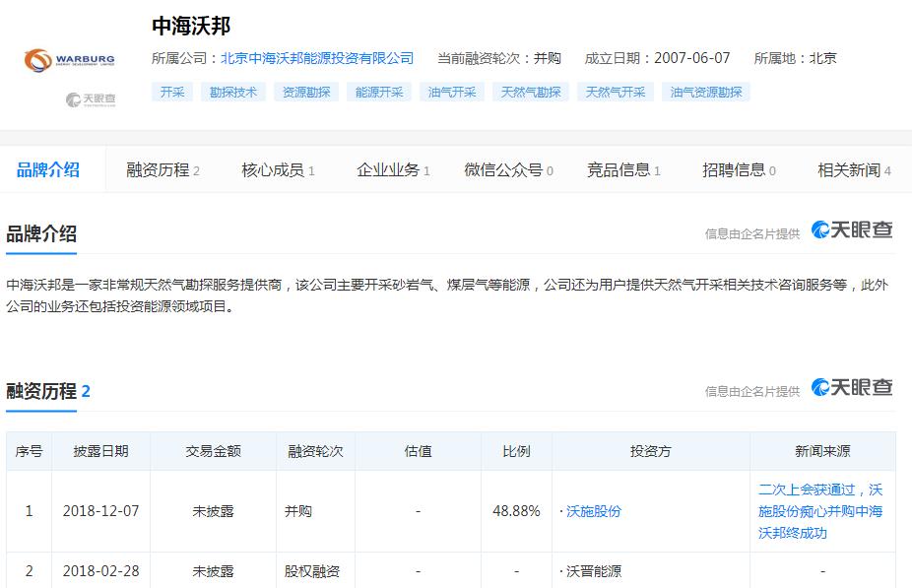912x588 pixels.
Task: Click the 融资轮次 column header
Action: [x=315, y=451]
